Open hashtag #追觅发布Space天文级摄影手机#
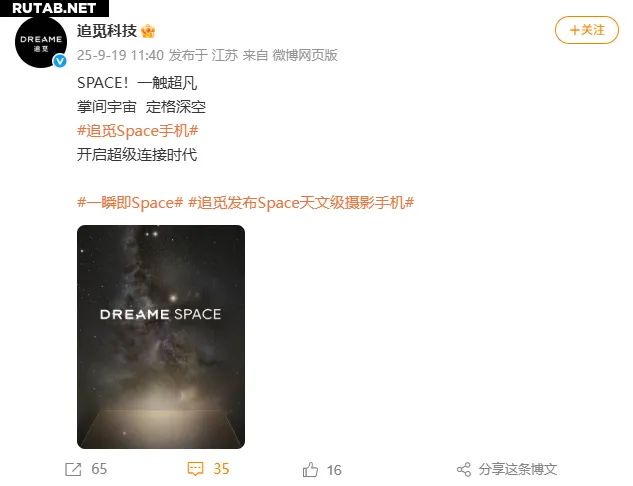The image size is (633, 486). (x=301, y=203)
